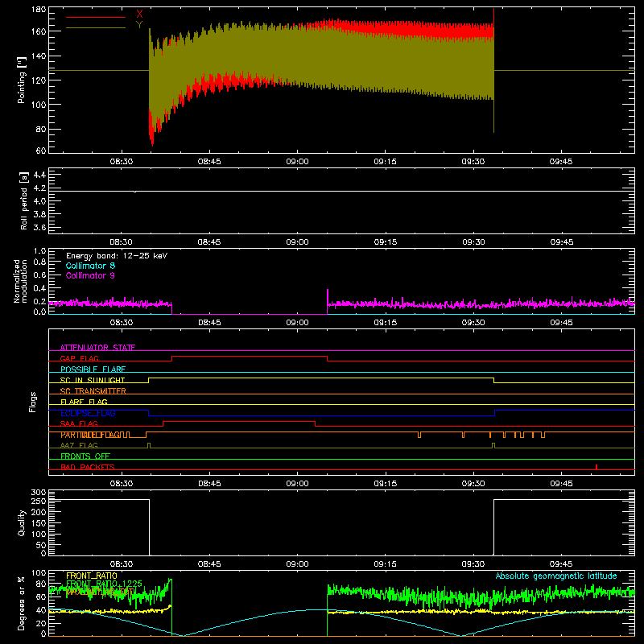Click the 09:00 tick label under Quality plot
This screenshot has width=644, height=644.
297,564
